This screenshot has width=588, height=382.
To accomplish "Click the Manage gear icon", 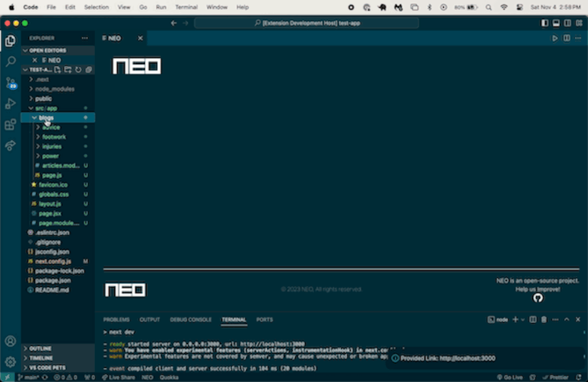I will pyautogui.click(x=10, y=362).
